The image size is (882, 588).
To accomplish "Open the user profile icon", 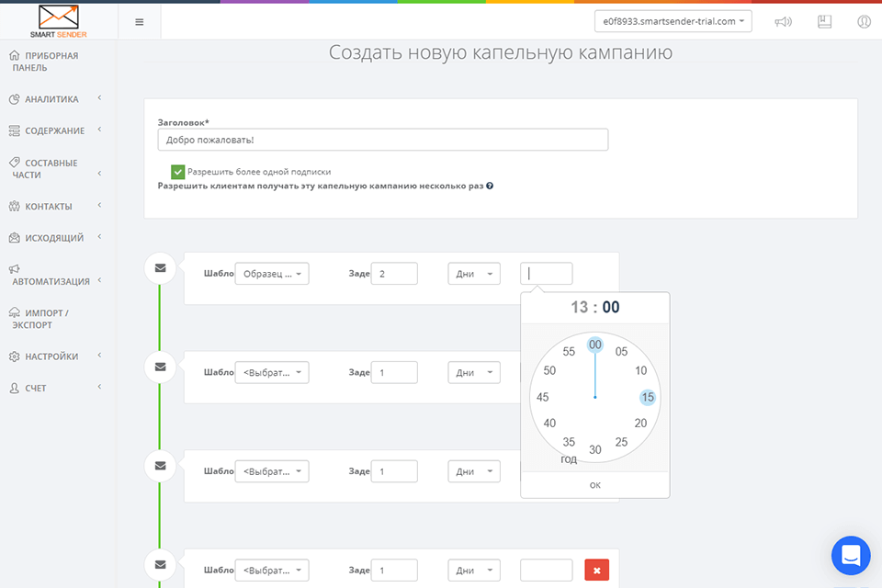I will coord(864,21).
